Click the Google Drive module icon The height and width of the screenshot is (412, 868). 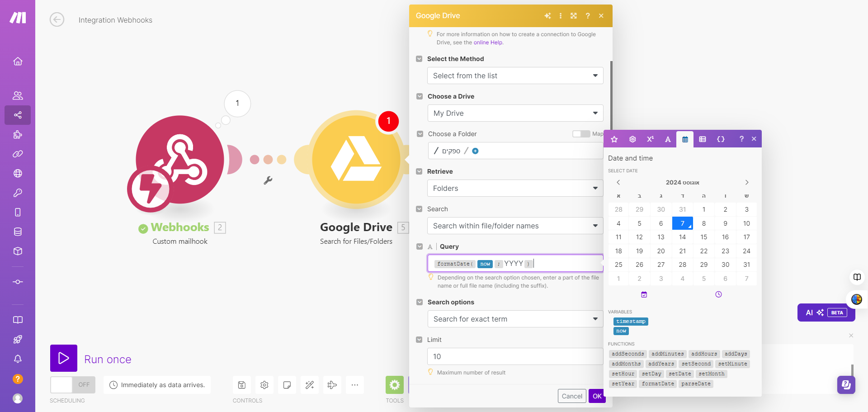pos(356,159)
